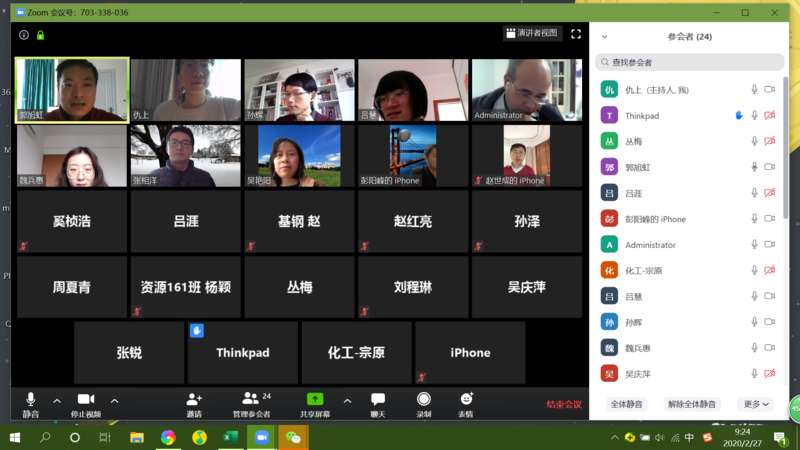The width and height of the screenshot is (800, 450).
Task: Click the green encryption lock icon
Action: coord(40,35)
